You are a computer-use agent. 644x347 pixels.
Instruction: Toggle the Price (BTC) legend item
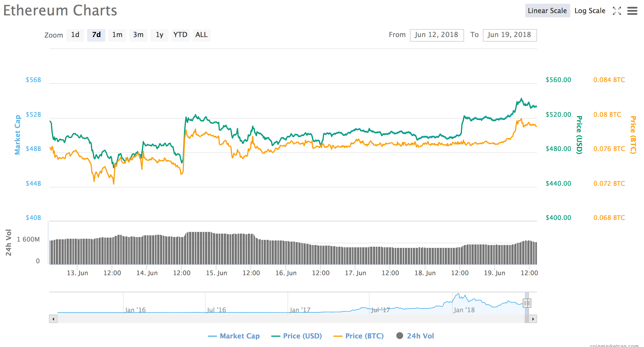coord(364,336)
